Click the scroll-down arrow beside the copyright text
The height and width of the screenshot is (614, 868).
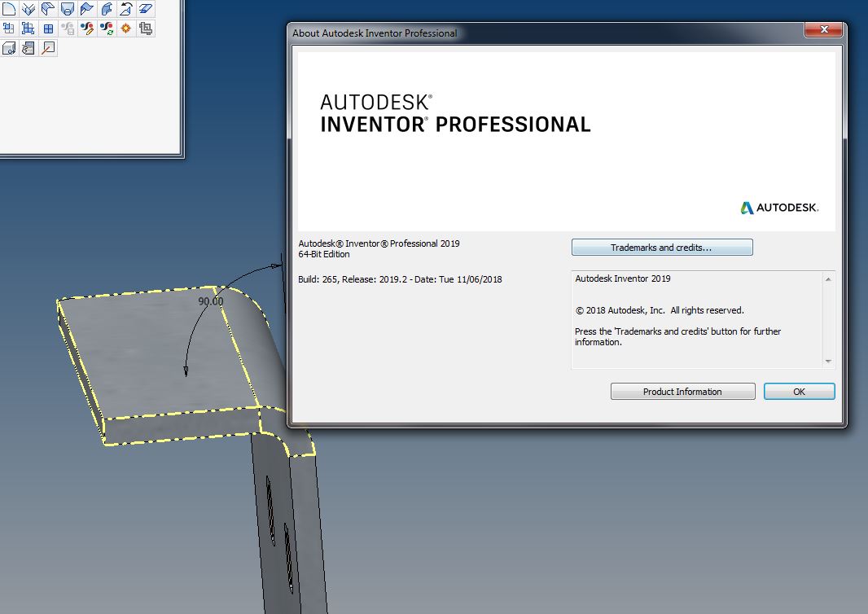[x=829, y=361]
